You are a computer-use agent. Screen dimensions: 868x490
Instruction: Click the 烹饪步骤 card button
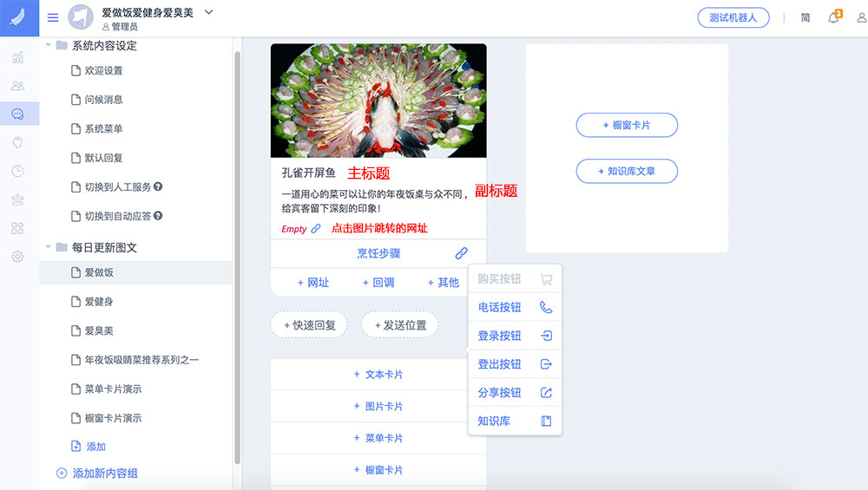378,253
